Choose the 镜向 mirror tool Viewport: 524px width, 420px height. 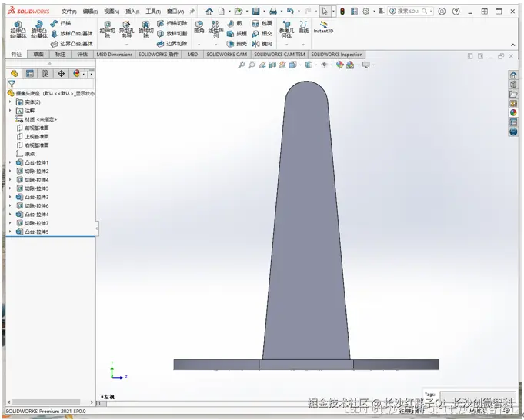(x=262, y=44)
